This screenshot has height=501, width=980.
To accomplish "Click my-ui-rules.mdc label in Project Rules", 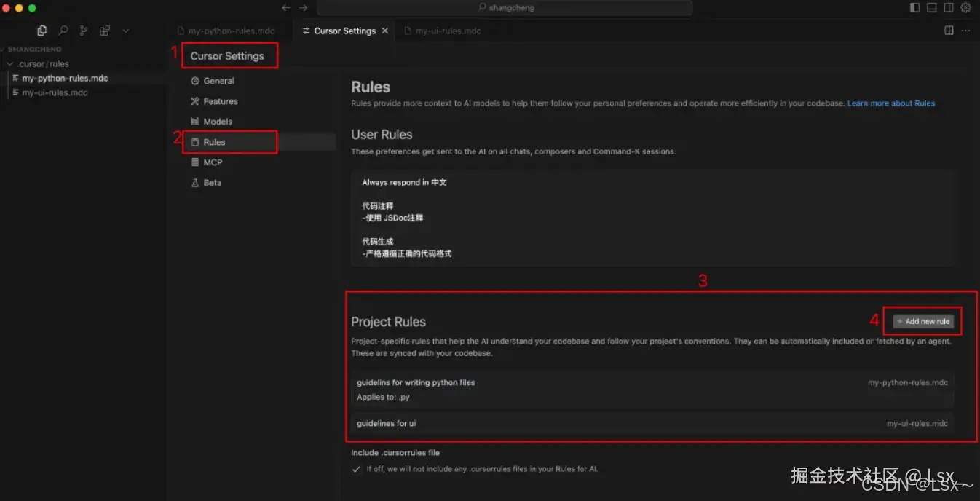I will [x=917, y=423].
